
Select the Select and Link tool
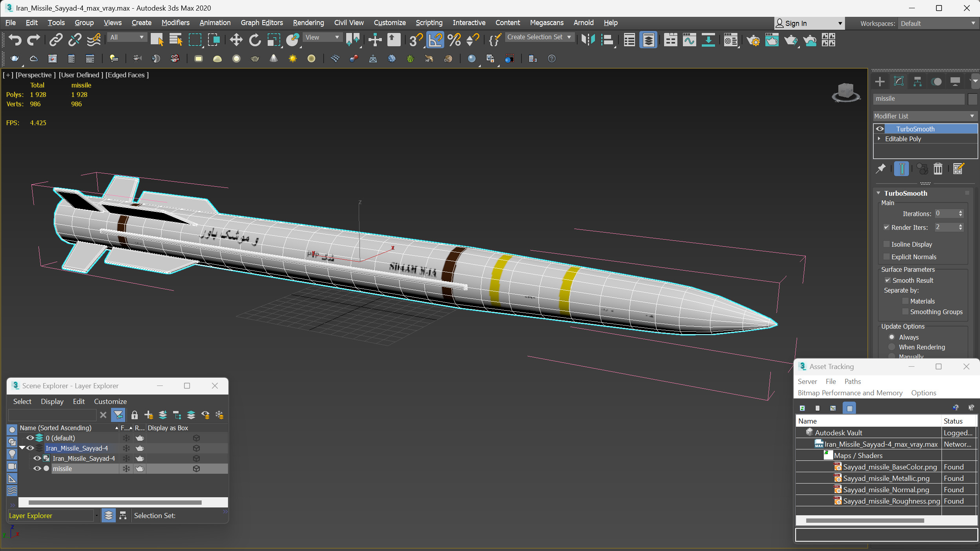coord(56,40)
